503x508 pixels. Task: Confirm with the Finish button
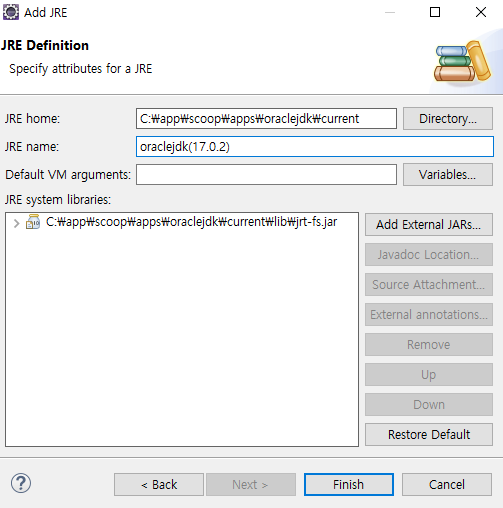click(x=349, y=484)
